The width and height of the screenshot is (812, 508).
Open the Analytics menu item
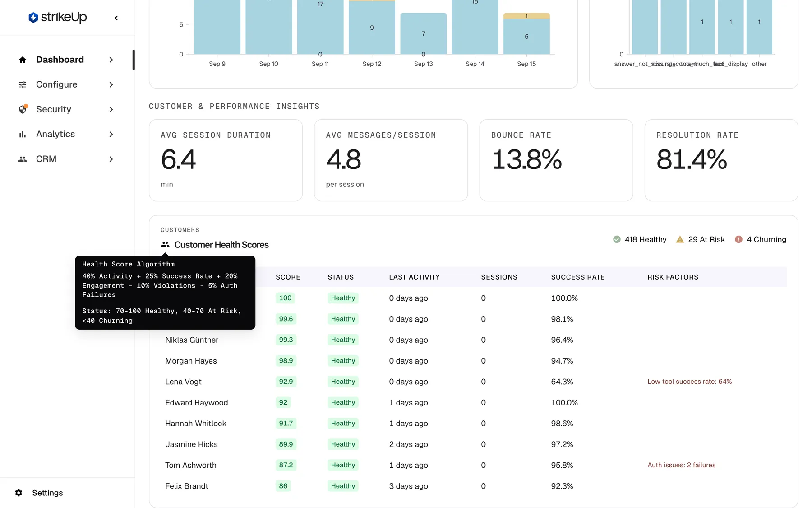[x=67, y=134]
